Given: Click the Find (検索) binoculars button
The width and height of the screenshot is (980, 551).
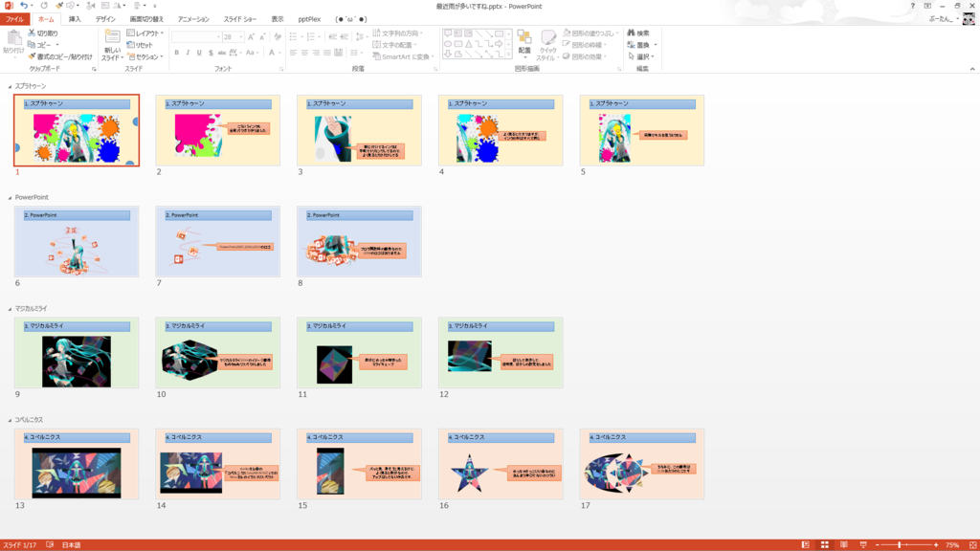Looking at the screenshot, I should pyautogui.click(x=638, y=33).
